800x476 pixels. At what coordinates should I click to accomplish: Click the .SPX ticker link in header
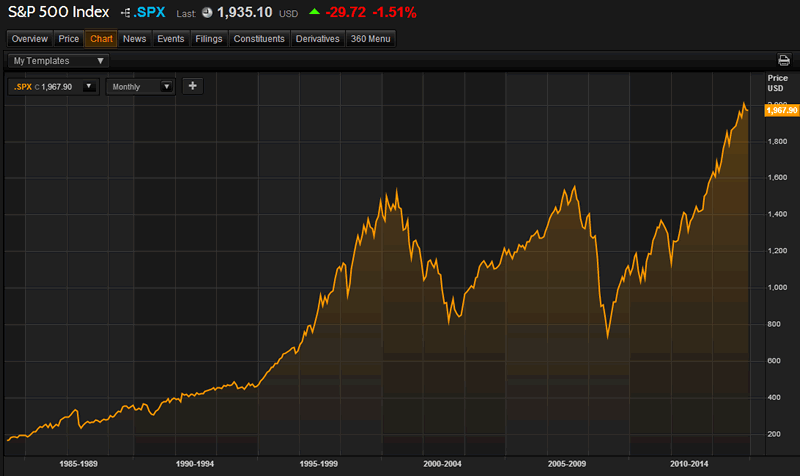[149, 12]
